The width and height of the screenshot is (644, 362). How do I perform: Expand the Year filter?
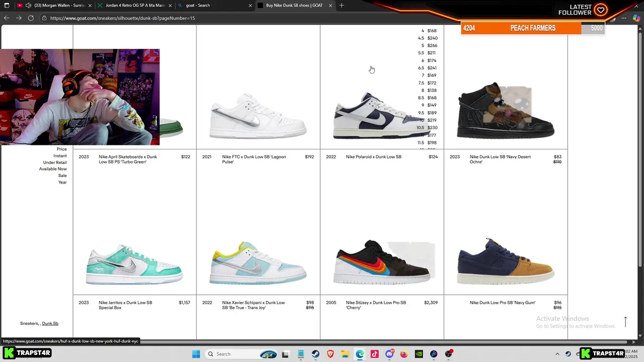[x=62, y=182]
